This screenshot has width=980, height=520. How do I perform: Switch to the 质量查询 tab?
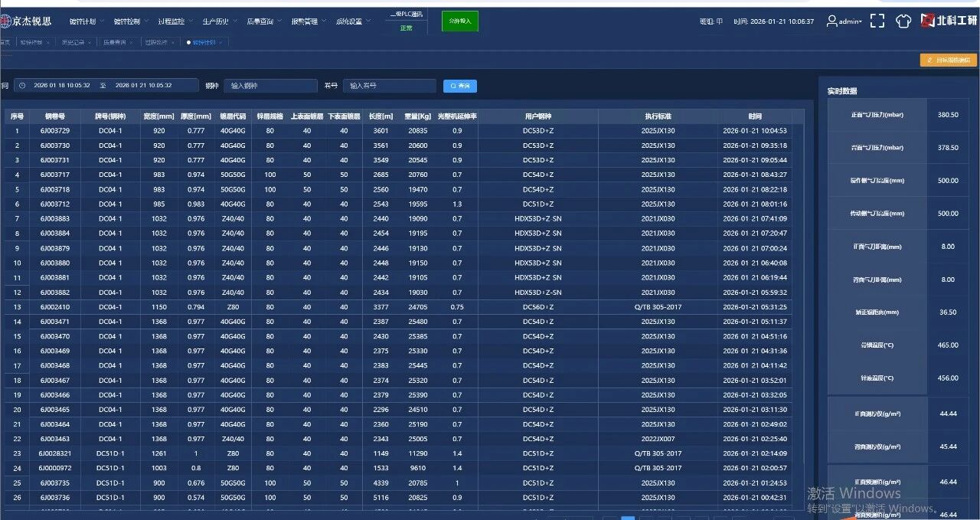pyautogui.click(x=114, y=43)
